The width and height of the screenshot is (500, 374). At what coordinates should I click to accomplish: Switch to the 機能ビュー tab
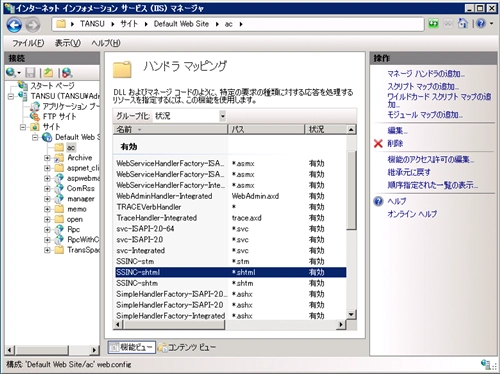(132, 347)
